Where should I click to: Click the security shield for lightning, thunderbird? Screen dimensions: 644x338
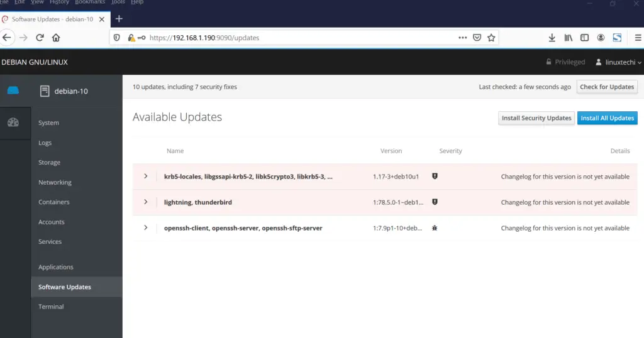(x=435, y=202)
